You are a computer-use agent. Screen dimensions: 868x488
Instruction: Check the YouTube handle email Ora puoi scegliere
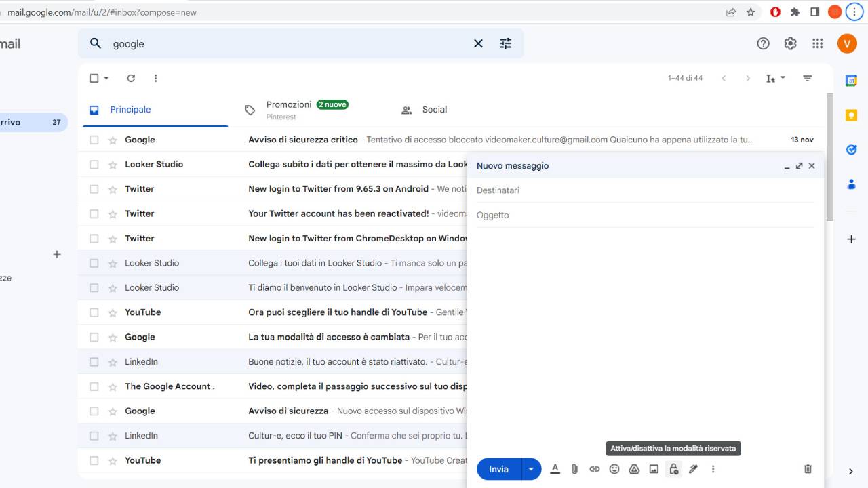pos(94,312)
